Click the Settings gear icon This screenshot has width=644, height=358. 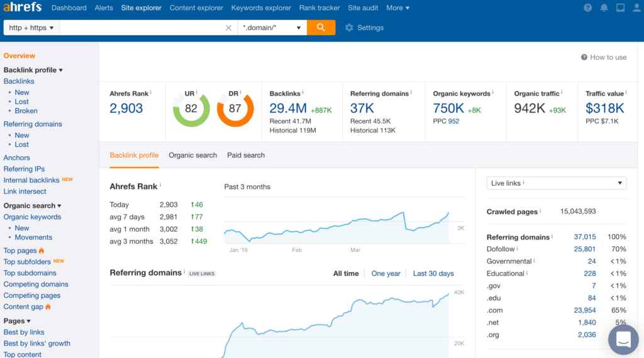pyautogui.click(x=349, y=28)
